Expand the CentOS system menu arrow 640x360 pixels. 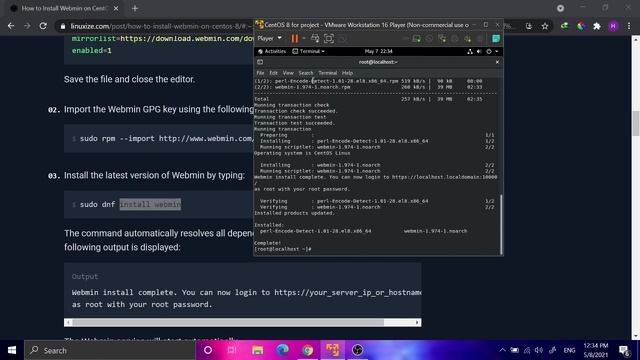pos(496,51)
